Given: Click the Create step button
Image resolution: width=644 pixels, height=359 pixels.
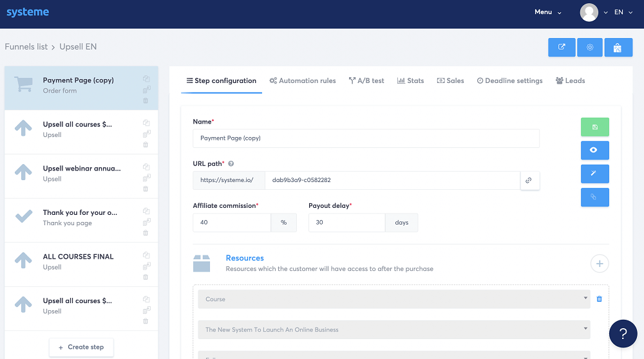Looking at the screenshot, I should pyautogui.click(x=81, y=347).
